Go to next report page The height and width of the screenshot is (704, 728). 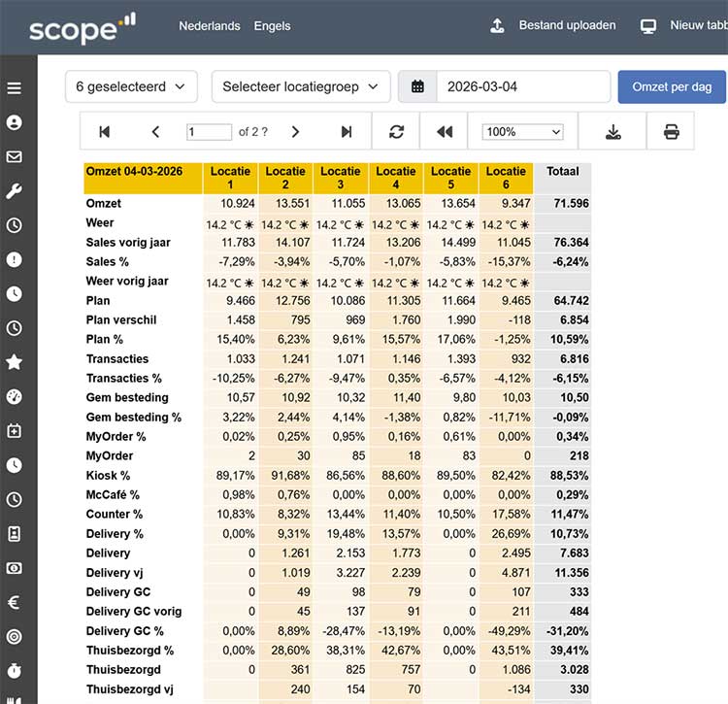(295, 132)
